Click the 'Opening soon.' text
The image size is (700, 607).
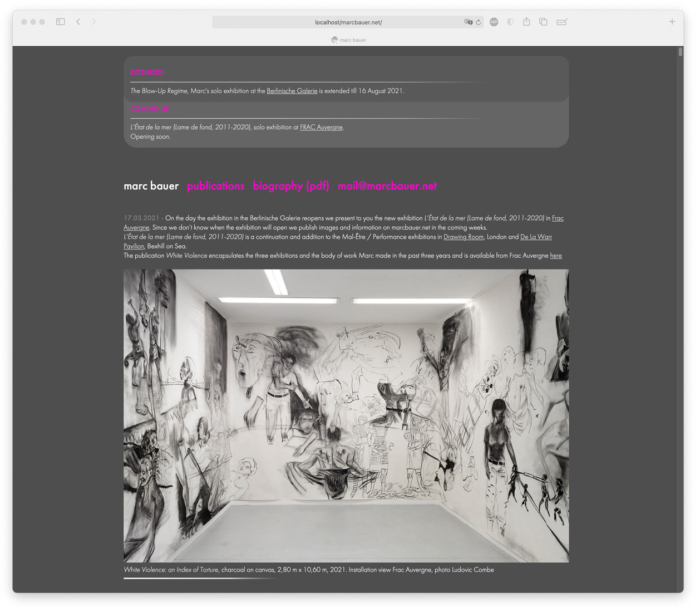[150, 137]
